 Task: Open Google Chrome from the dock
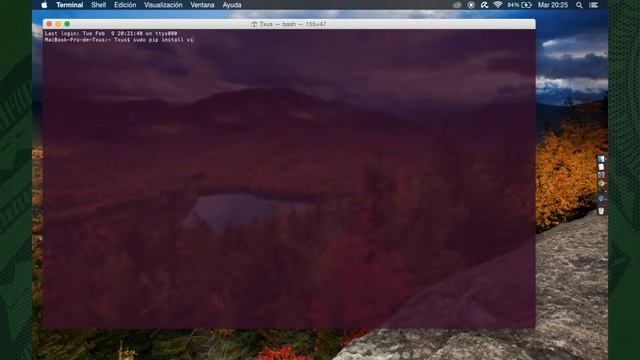pyautogui.click(x=601, y=183)
